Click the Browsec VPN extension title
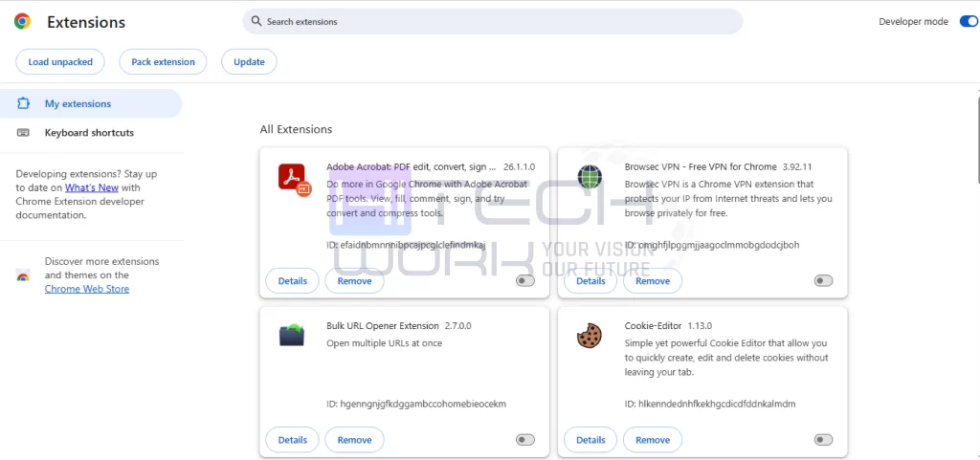Viewport: 980px width, 460px height. click(x=700, y=167)
